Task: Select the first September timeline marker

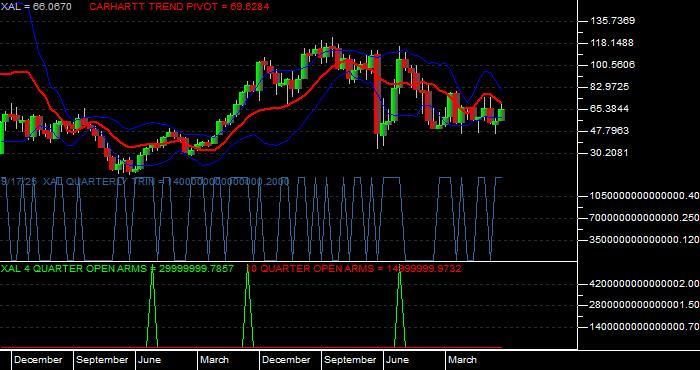Action: pyautogui.click(x=102, y=360)
